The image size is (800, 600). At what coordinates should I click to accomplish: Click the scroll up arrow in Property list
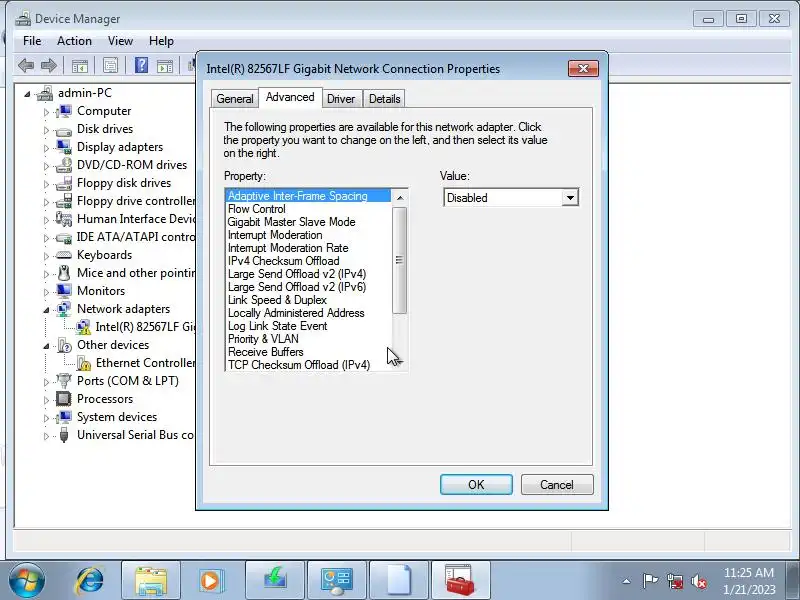click(x=400, y=197)
